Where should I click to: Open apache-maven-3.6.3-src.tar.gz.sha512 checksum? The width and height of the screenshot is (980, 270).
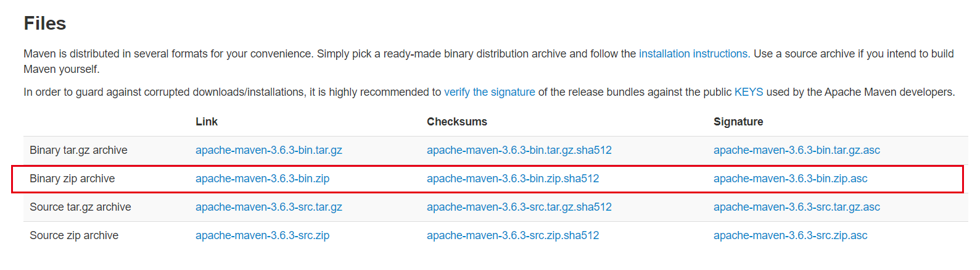[x=519, y=207]
